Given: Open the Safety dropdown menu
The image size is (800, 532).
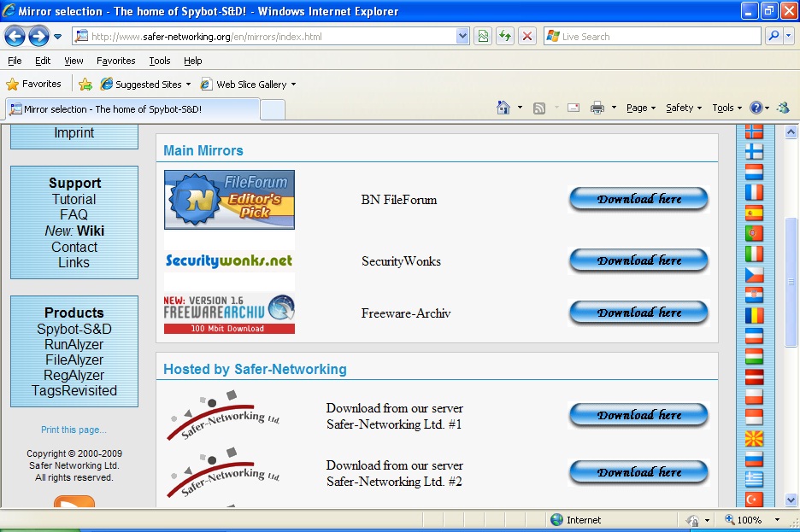Looking at the screenshot, I should 684,108.
